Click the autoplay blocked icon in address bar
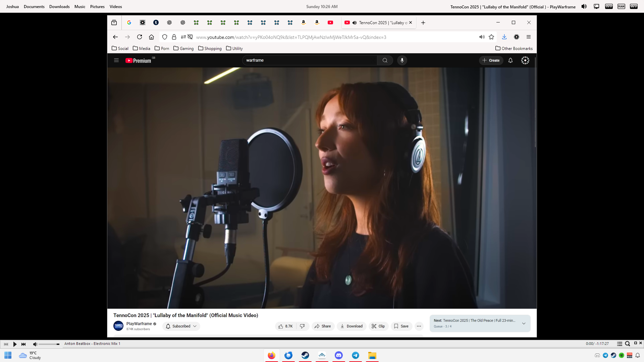Screen dimensions: 644x362 tap(190, 37)
